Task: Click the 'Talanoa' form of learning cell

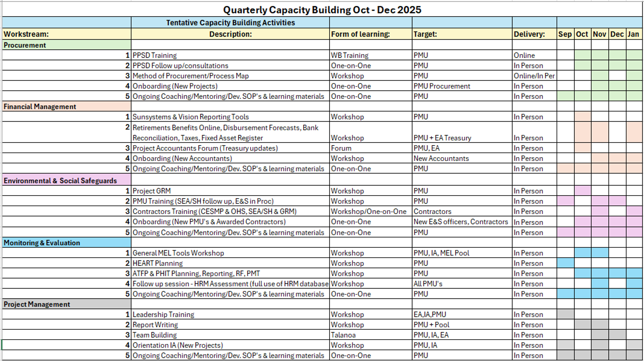Action: click(x=370, y=335)
